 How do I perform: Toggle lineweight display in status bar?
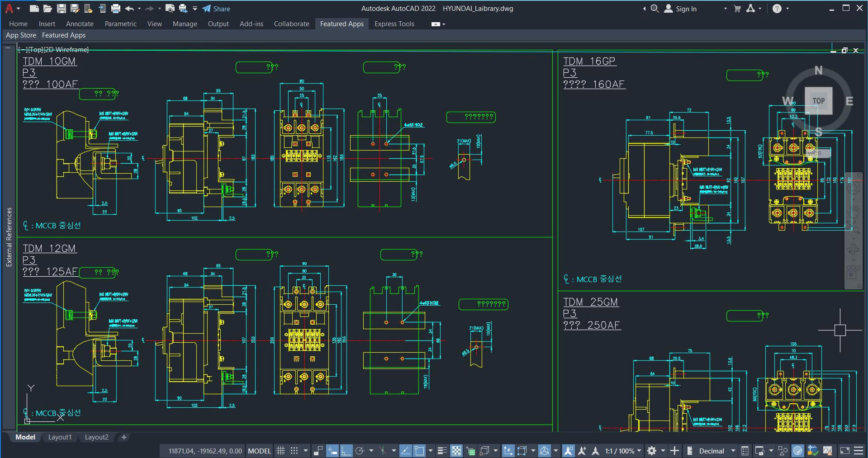(442, 451)
